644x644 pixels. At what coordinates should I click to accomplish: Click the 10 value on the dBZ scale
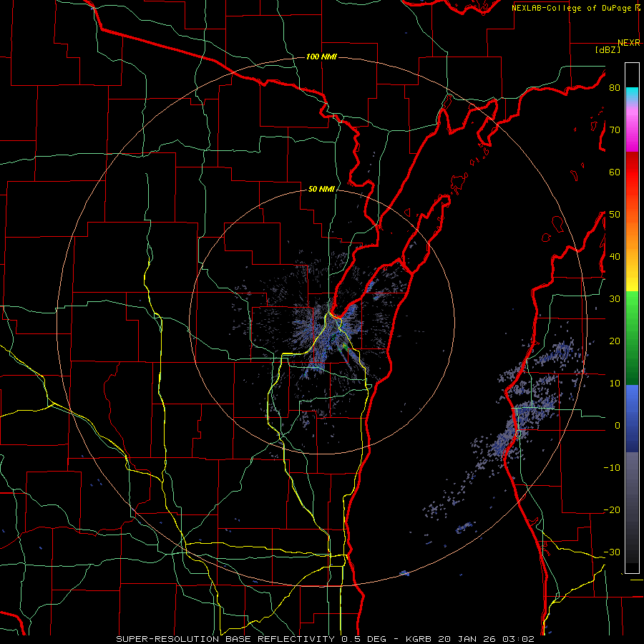[615, 384]
